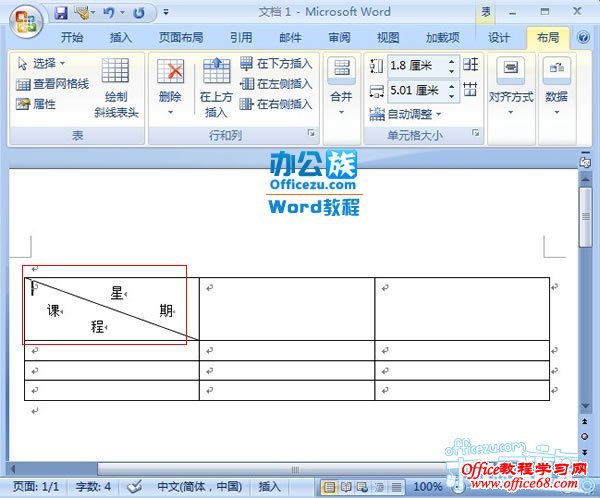Increase column width with the up arrow
Viewport: 600px width, 498px height.
(452, 86)
